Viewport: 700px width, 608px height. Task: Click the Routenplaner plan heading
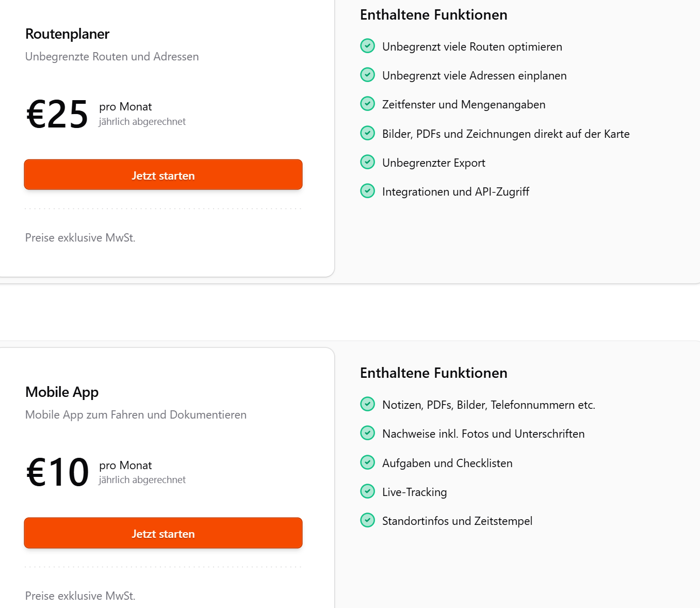67,34
